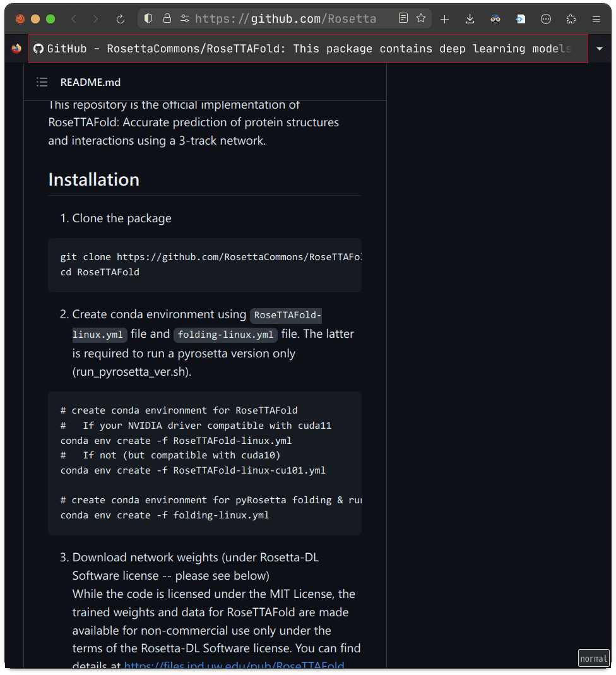
Task: Click line 'conda env create -f RoseTTAFold-linux.yml'
Action: [x=176, y=441]
